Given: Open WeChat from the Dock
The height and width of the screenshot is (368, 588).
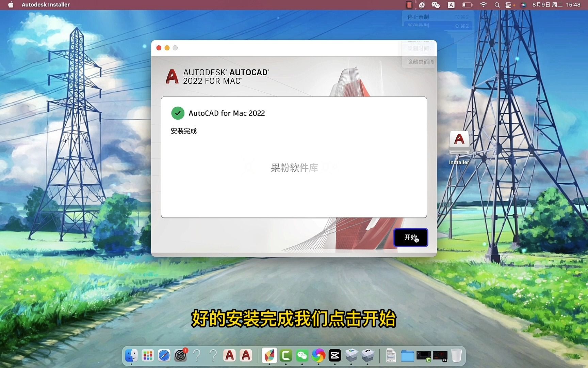Looking at the screenshot, I should click(x=302, y=355).
